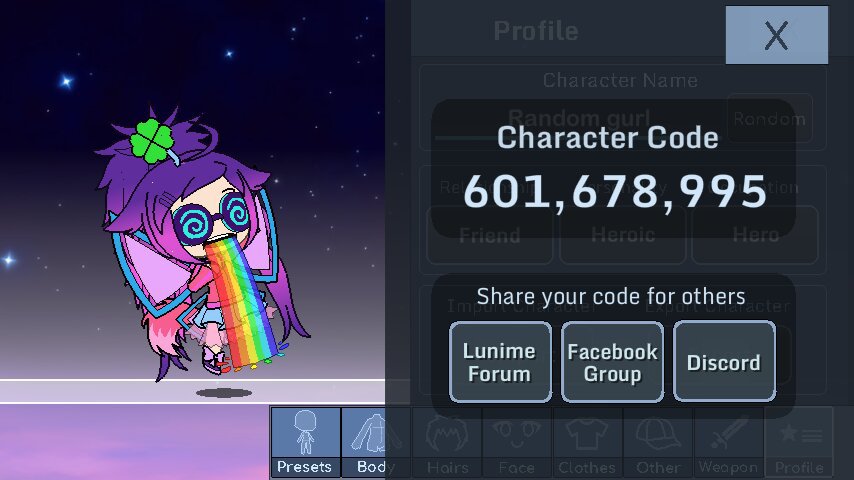The width and height of the screenshot is (854, 480).
Task: Edit the Random gurl character name field
Action: (x=578, y=118)
